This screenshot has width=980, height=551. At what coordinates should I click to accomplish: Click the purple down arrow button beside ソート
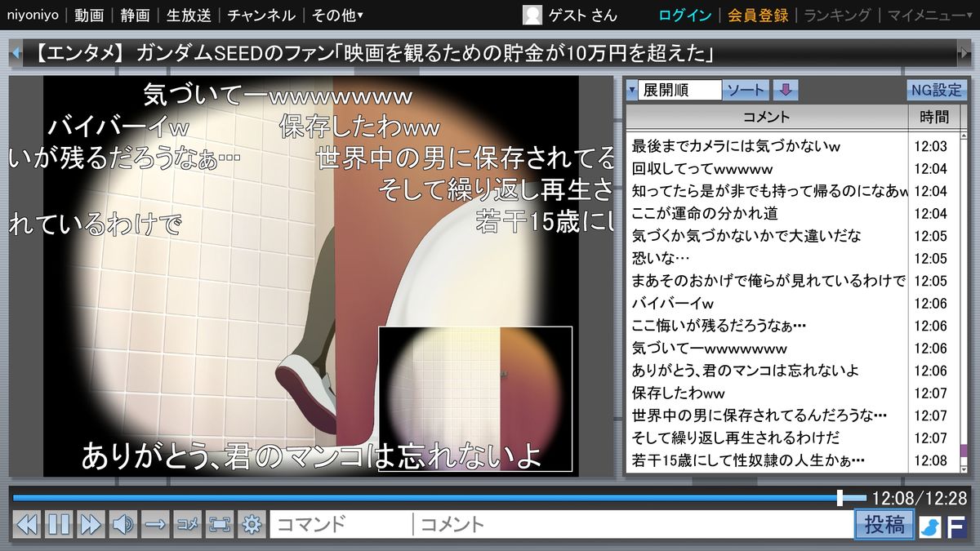click(785, 90)
